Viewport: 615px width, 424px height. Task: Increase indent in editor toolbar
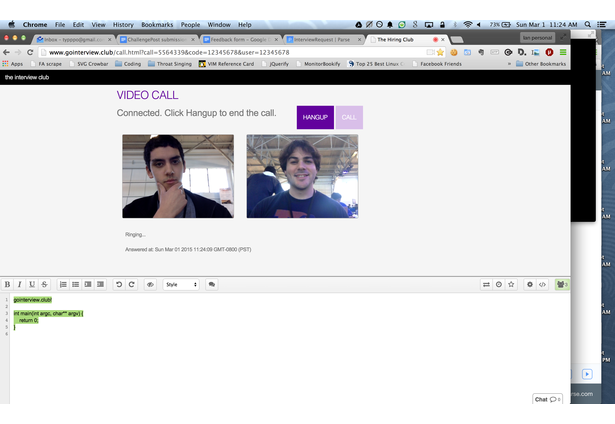[x=88, y=284]
